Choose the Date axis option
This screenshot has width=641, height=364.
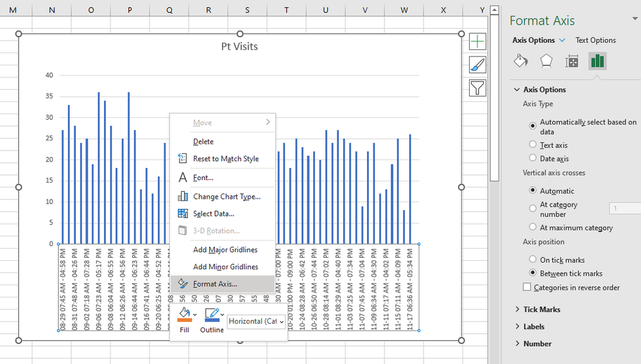pos(533,158)
